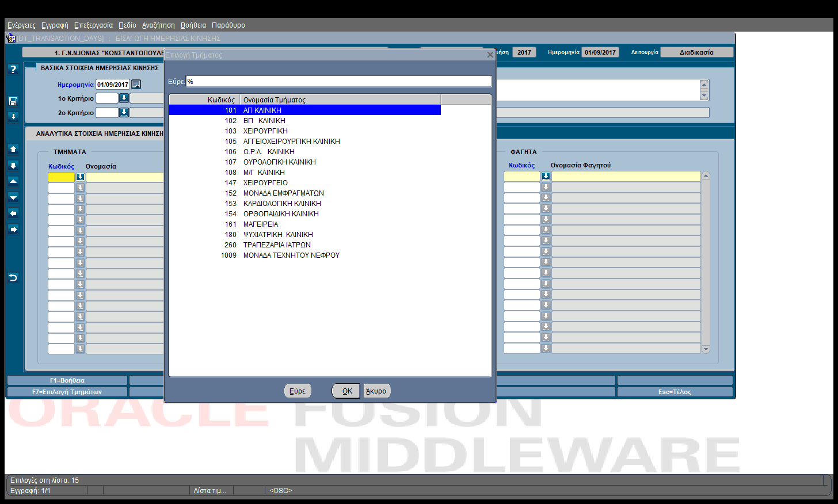Select row 102 ΒΠ ΚΛΙΝΙΚΗ
The height and width of the screenshot is (504, 838).
305,121
